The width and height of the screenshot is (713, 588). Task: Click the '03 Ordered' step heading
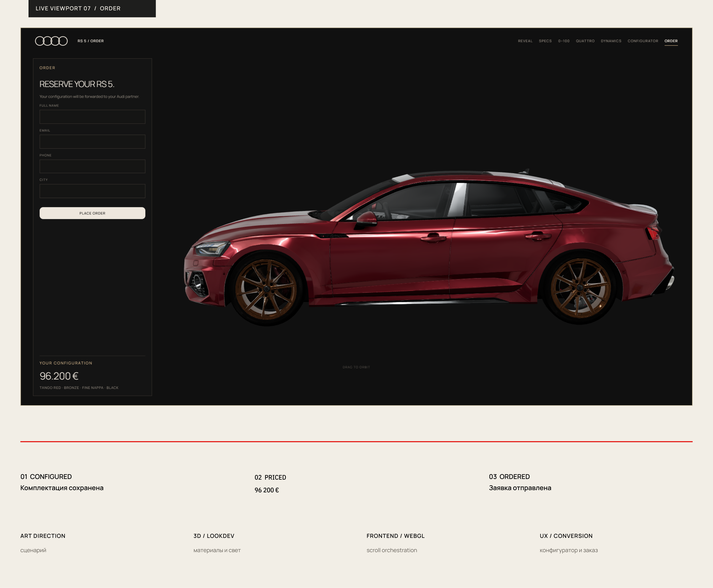[509, 477]
